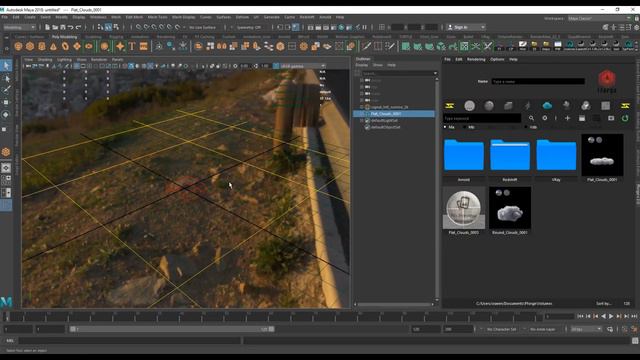Open the viewport Shading menu

[x=45, y=60]
